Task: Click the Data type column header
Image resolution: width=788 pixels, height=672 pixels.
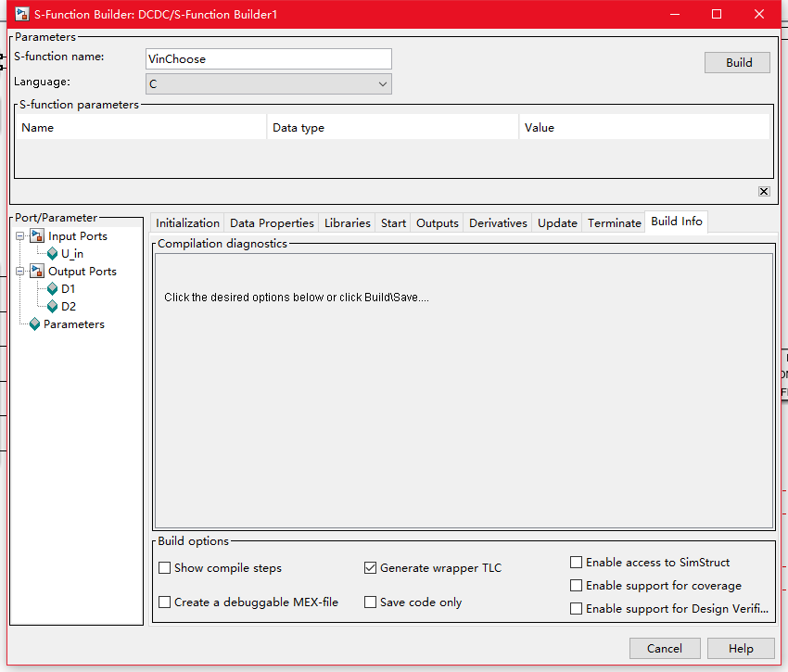Action: (x=392, y=127)
